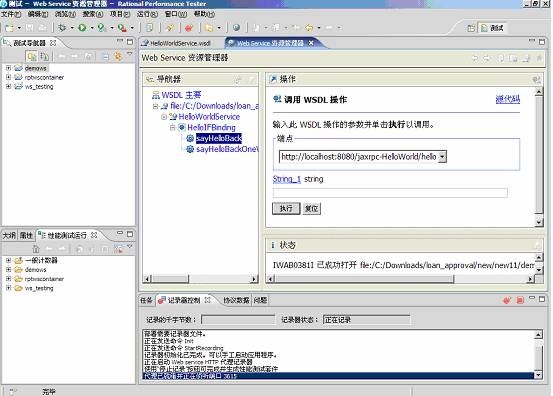
Task: Expand the demows project in test navigator
Action: point(8,68)
